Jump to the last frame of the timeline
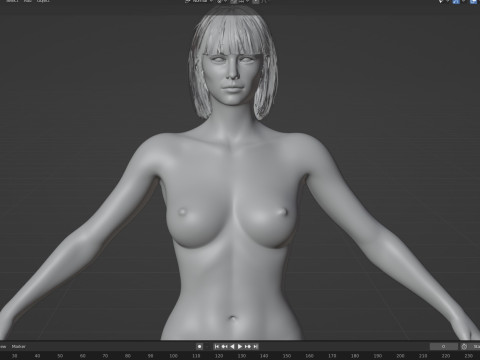480x360 pixels. point(256,347)
